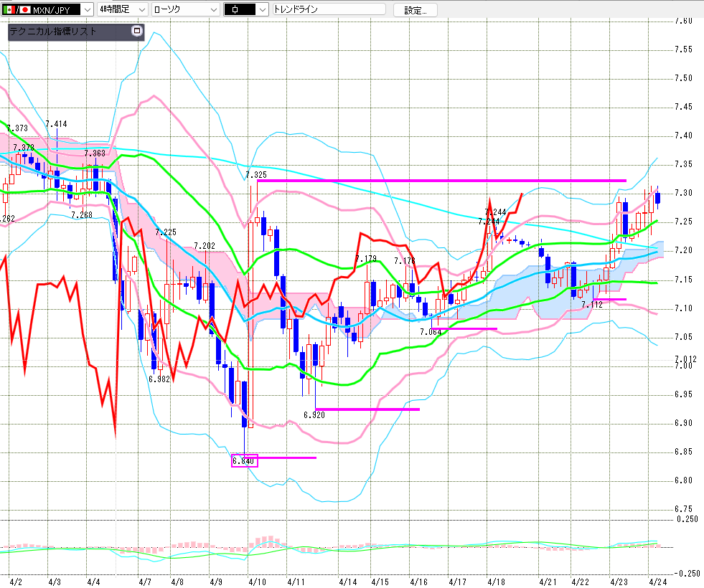Click the 4/10 date axis label

257,582
